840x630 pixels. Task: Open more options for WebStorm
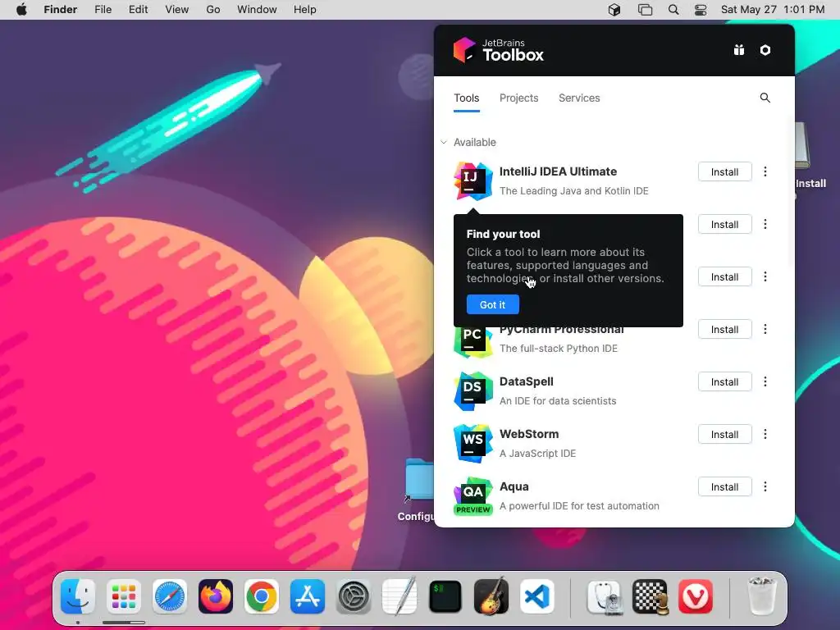[765, 434]
